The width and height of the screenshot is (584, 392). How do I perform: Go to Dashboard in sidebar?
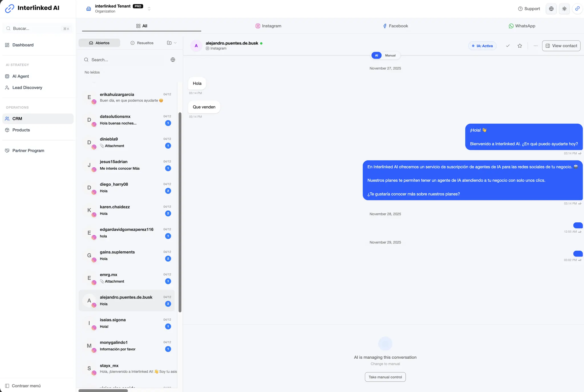[38, 45]
